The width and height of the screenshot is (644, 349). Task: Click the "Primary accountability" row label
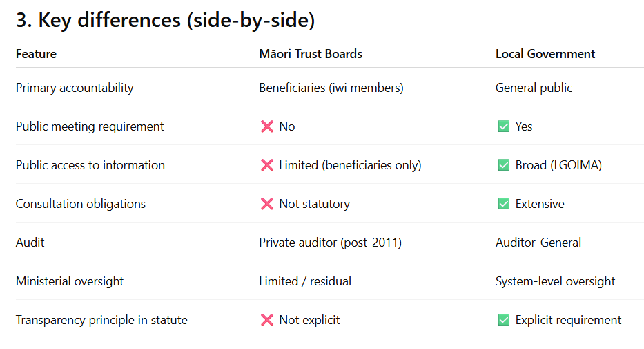[x=75, y=88]
